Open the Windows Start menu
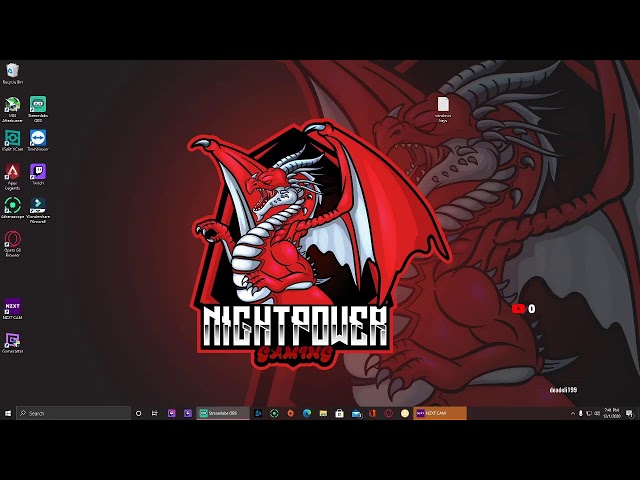 [8, 413]
